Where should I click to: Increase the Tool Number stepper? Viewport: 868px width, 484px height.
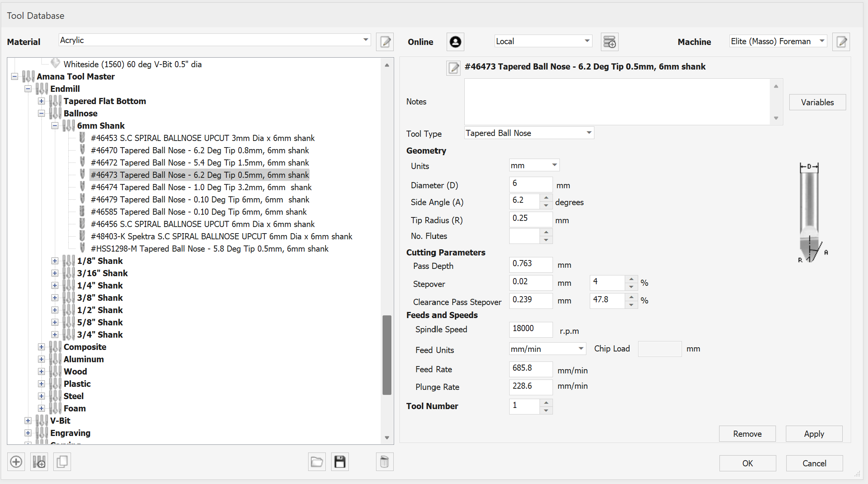(546, 403)
